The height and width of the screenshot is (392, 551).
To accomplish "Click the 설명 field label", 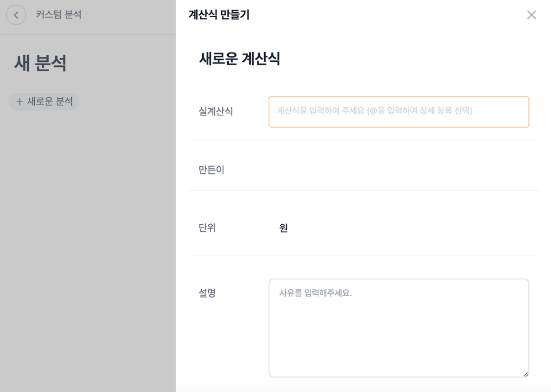I will (207, 293).
